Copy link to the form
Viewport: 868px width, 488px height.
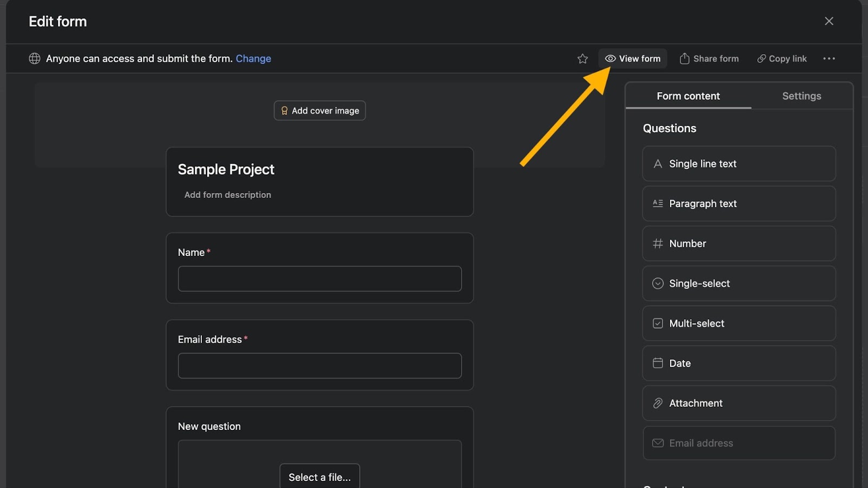(782, 59)
